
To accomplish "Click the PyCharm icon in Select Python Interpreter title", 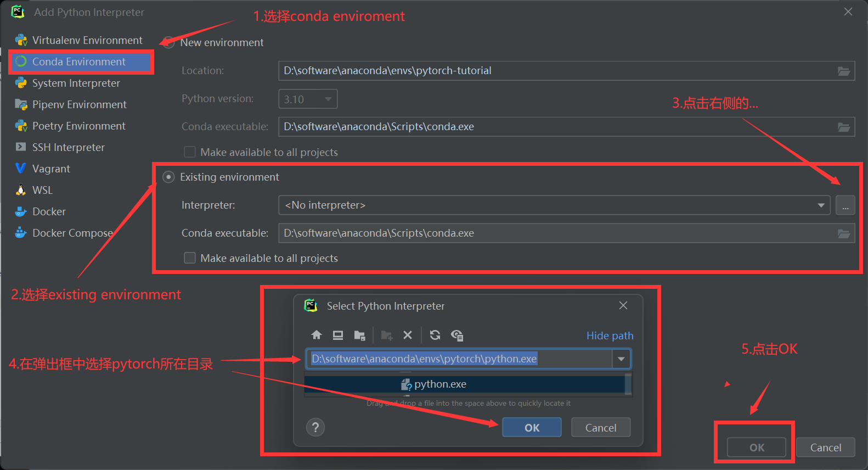I will coord(311,305).
